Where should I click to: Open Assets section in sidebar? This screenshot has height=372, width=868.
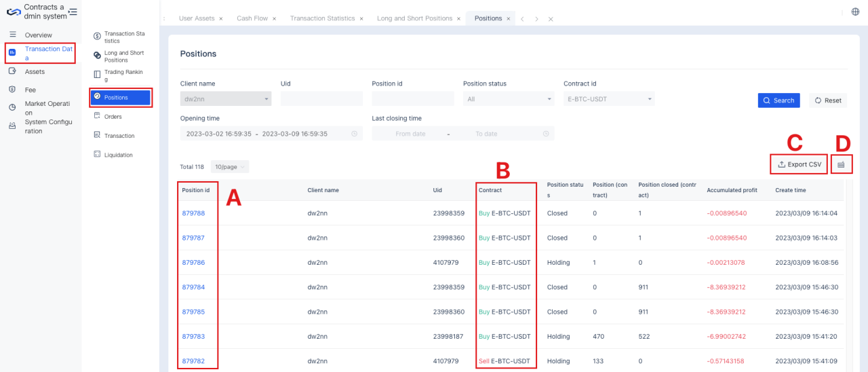coord(35,71)
